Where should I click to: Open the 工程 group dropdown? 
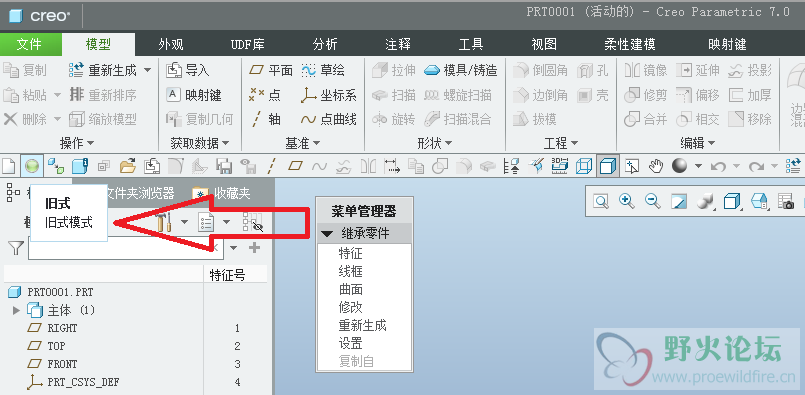pos(561,143)
